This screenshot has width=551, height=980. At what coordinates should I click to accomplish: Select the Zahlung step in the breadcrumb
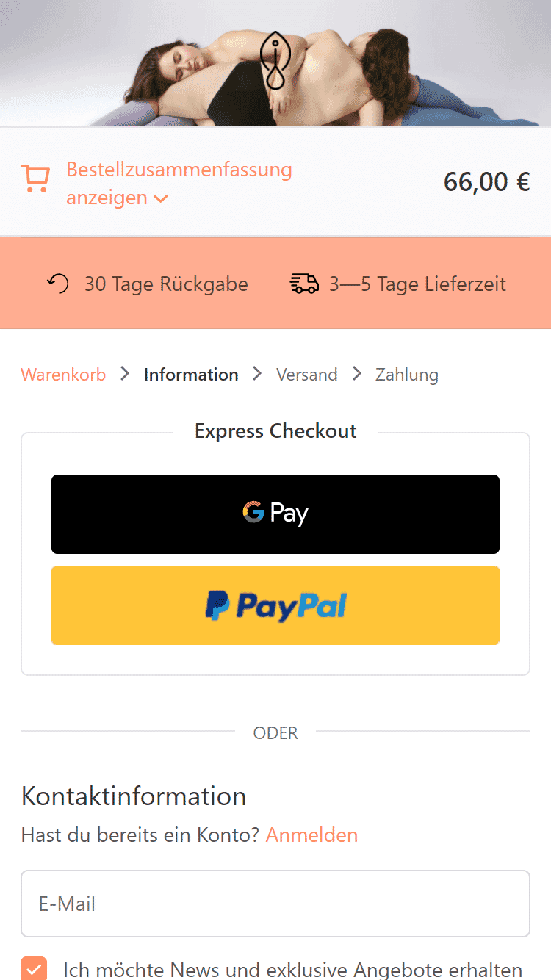(x=406, y=374)
